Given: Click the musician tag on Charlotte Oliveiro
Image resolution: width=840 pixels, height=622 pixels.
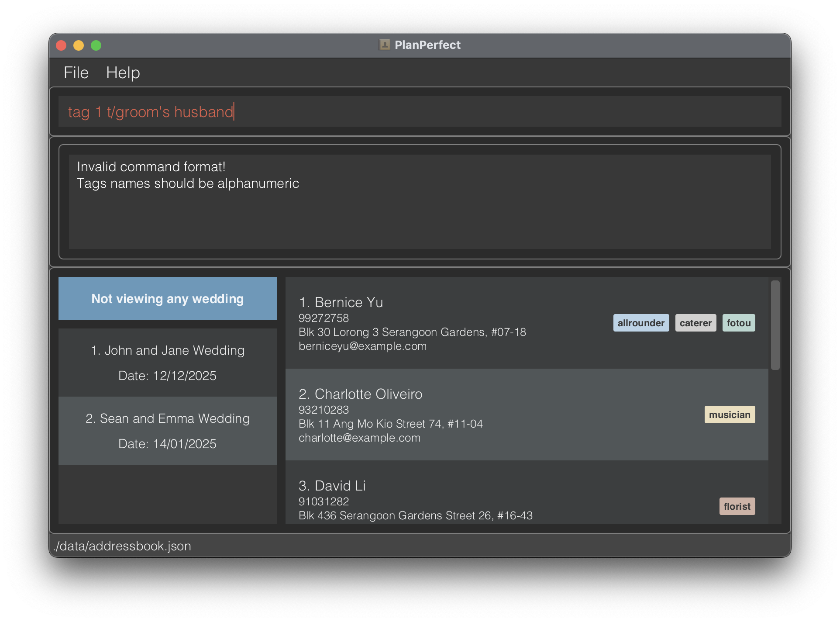Looking at the screenshot, I should tap(729, 415).
